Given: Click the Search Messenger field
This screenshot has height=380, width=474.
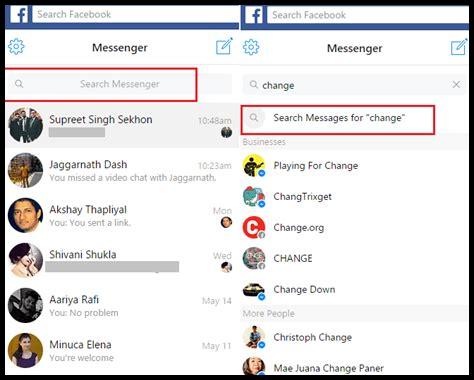Looking at the screenshot, I should (119, 84).
